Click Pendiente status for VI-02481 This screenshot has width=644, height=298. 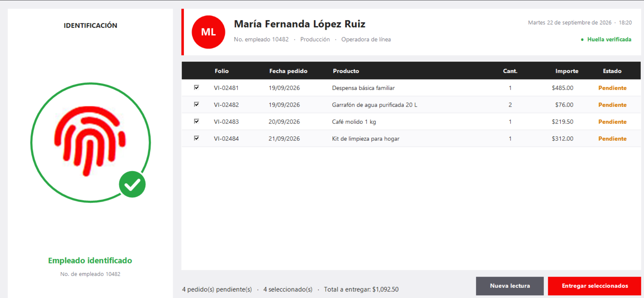(x=612, y=88)
